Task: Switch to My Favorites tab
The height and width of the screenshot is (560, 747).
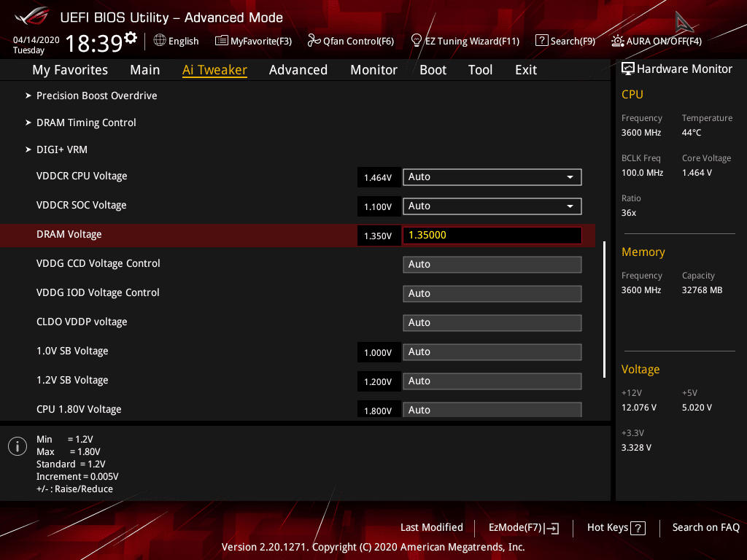Action: [70, 70]
